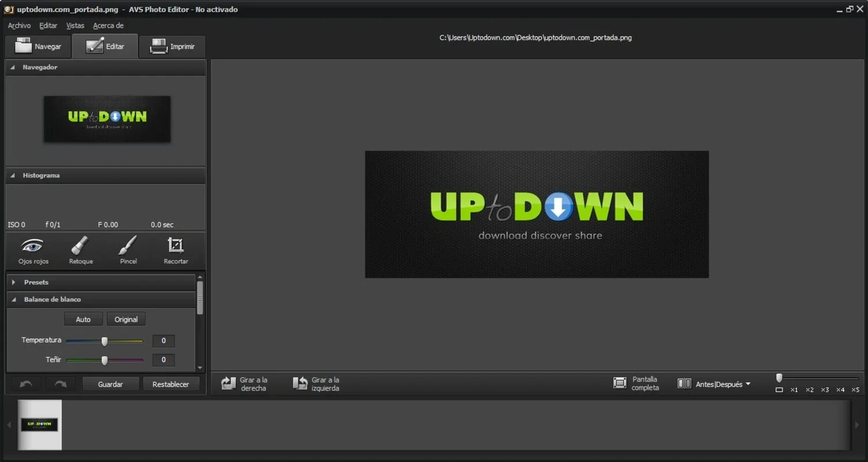
Task: Set zoom level to x2
Action: point(810,390)
